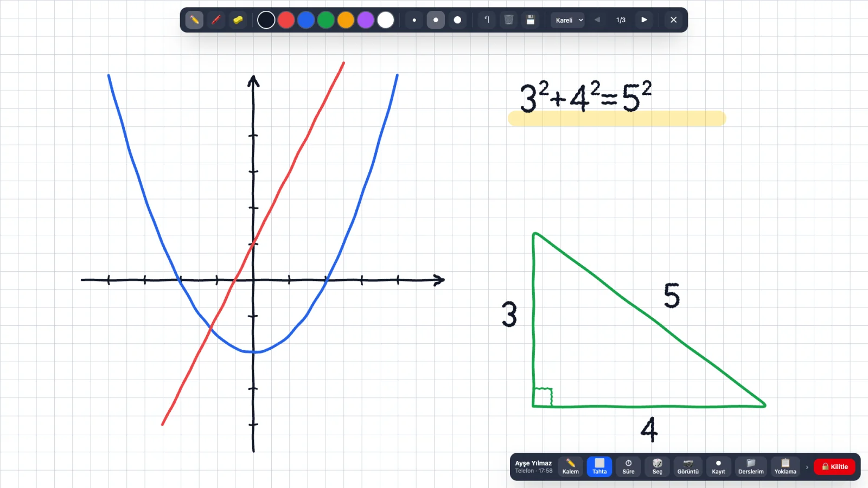Screen dimensions: 868x488
Task: Pick the green color swatch
Action: pos(325,20)
